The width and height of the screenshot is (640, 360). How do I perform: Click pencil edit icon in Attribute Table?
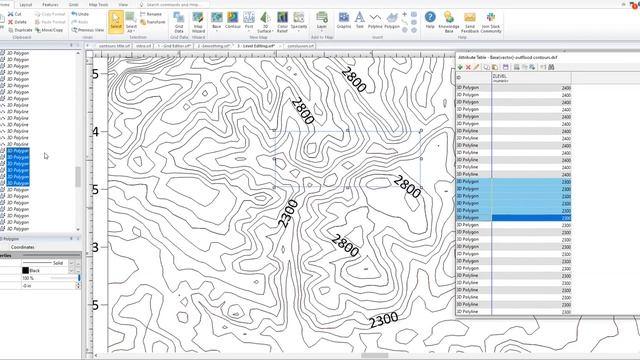click(x=476, y=67)
